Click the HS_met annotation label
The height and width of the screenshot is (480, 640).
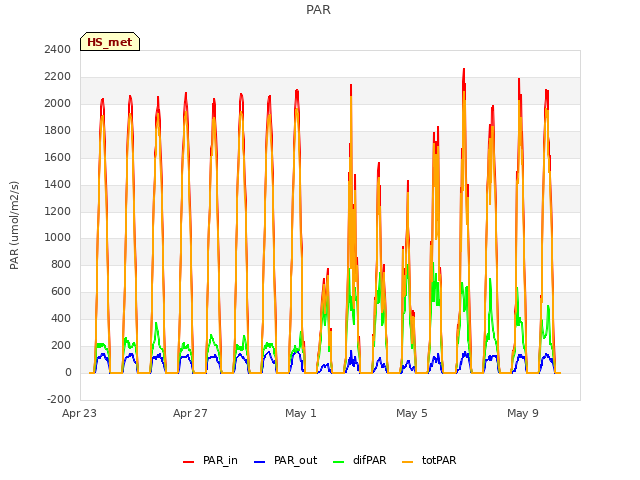coord(110,42)
